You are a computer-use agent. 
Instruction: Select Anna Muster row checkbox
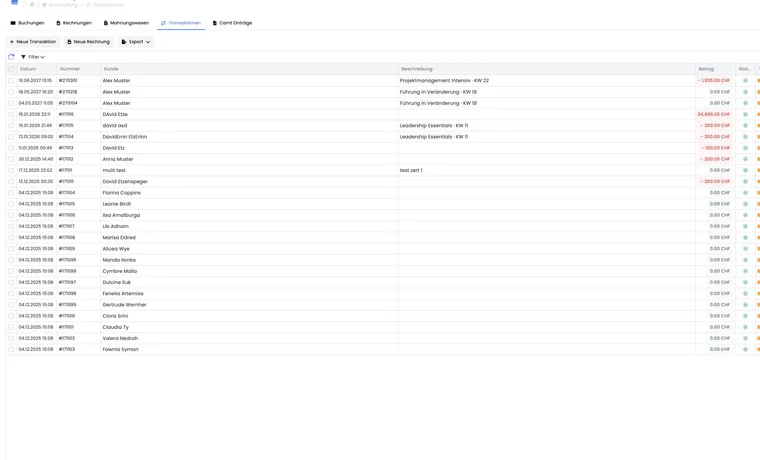tap(11, 159)
